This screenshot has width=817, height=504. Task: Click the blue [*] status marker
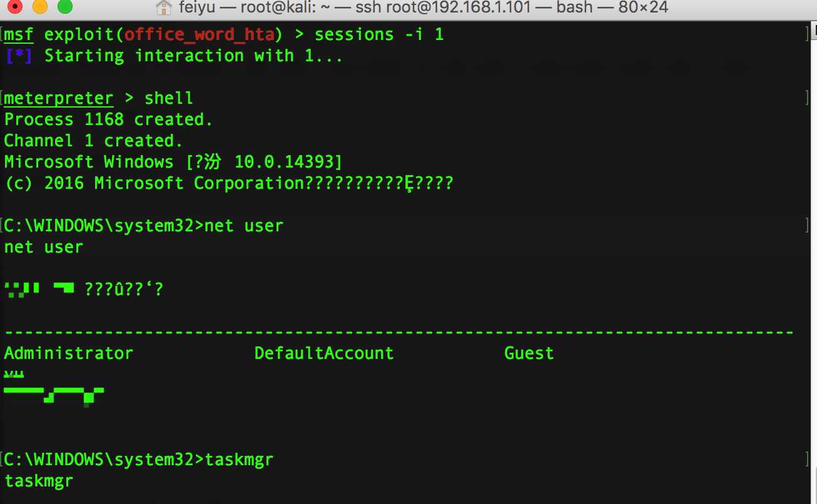(x=19, y=56)
